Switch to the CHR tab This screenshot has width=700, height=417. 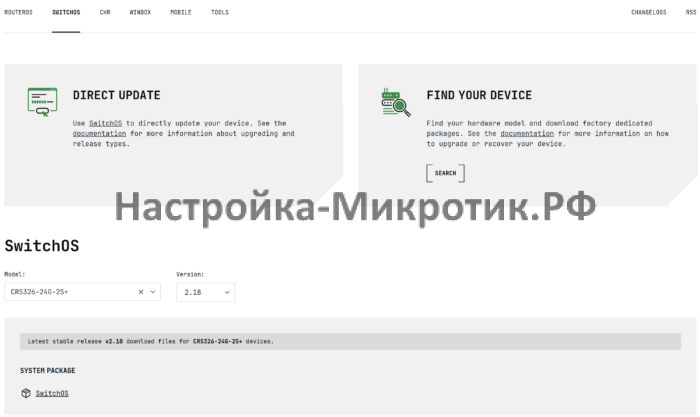click(105, 13)
